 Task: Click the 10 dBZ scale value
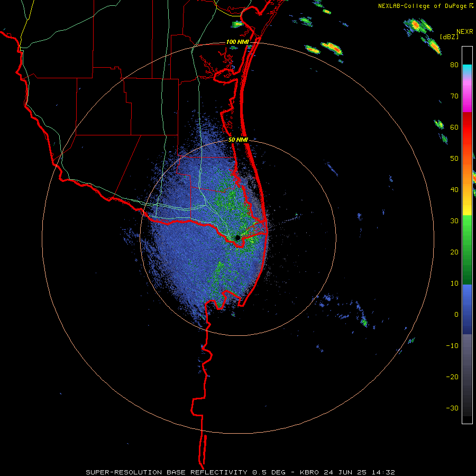[454, 283]
